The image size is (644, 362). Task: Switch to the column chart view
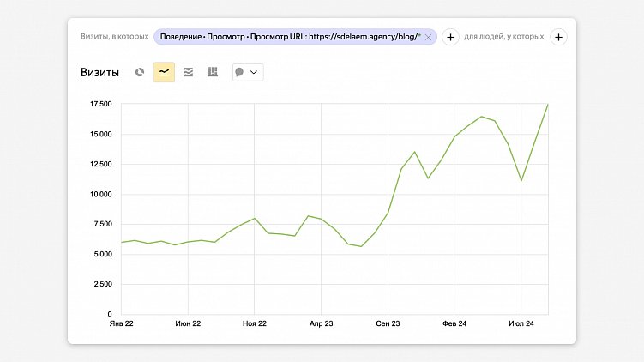(213, 72)
